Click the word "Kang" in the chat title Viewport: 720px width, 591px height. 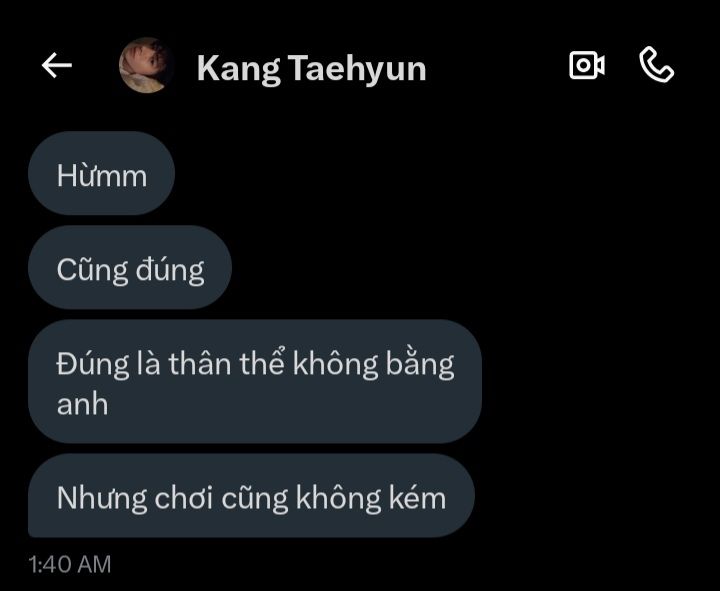[238, 69]
